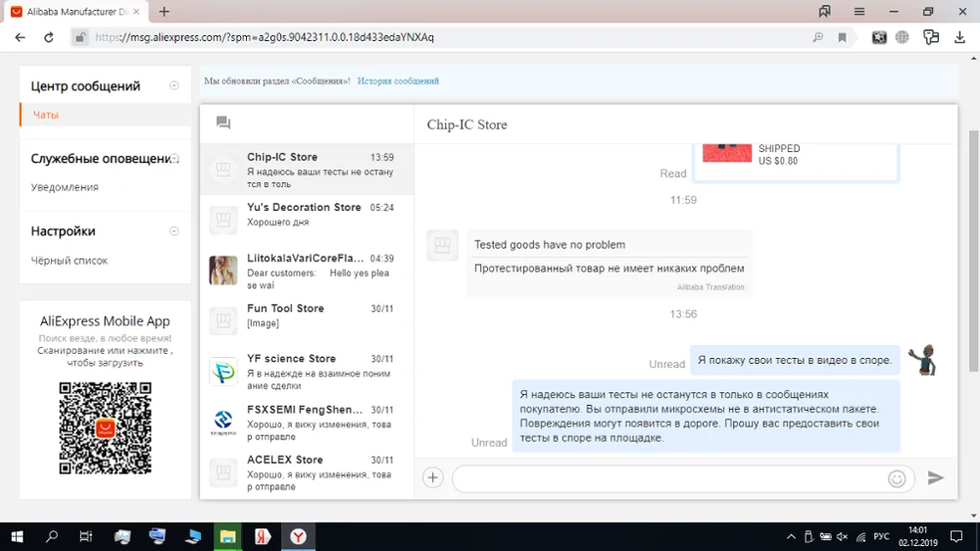Image resolution: width=980 pixels, height=551 pixels.
Task: Click the page vertical scrollbar
Action: pos(974,250)
